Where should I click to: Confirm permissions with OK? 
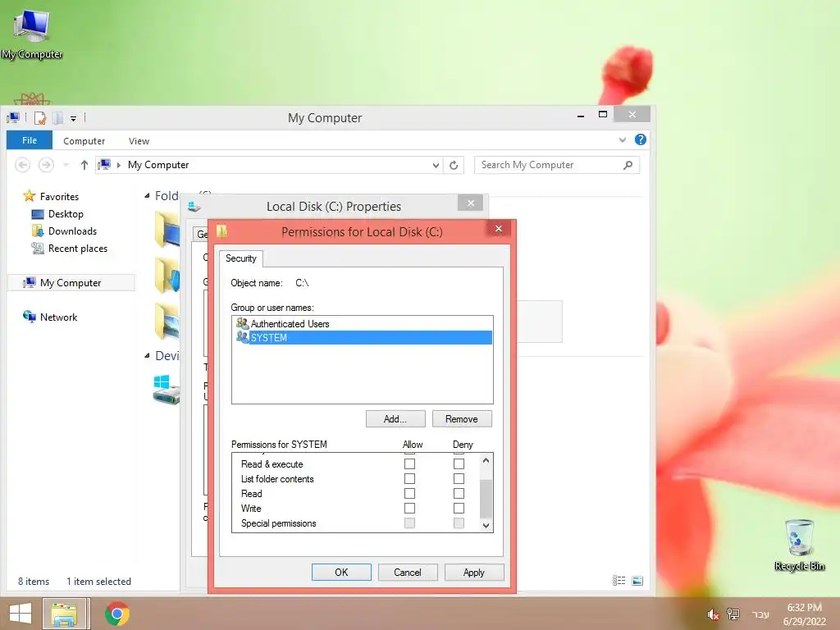coord(341,572)
